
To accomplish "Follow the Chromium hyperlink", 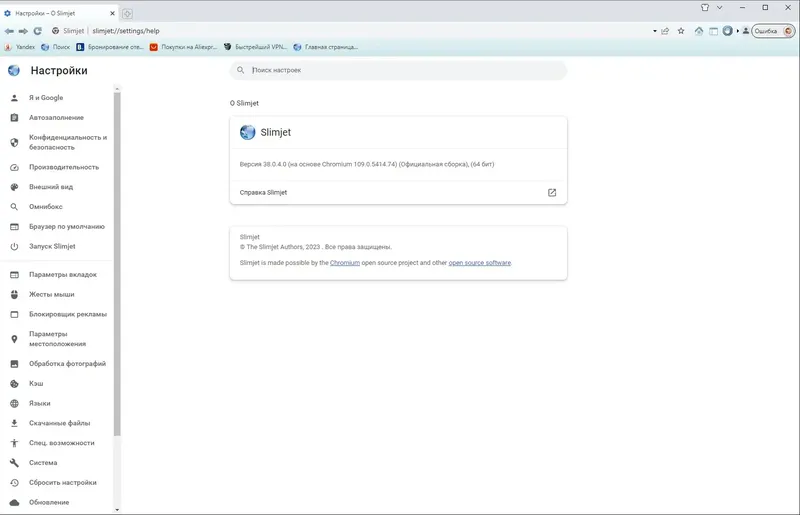I will 345,263.
